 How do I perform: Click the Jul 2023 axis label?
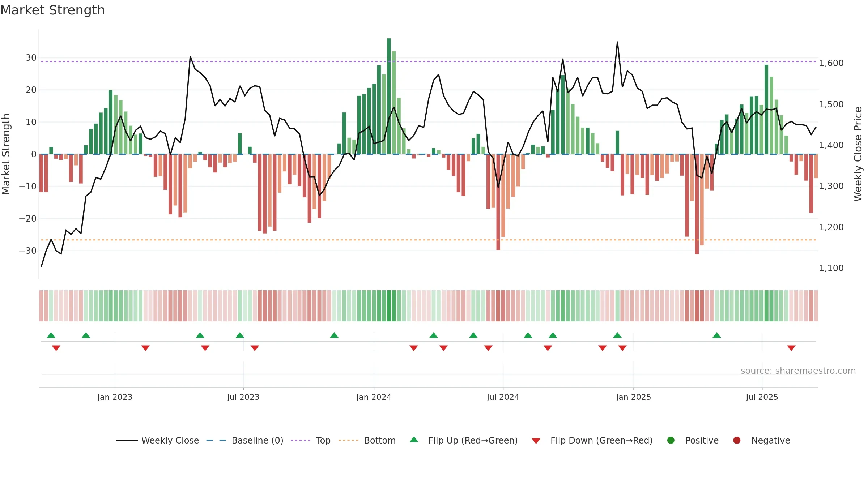243,397
